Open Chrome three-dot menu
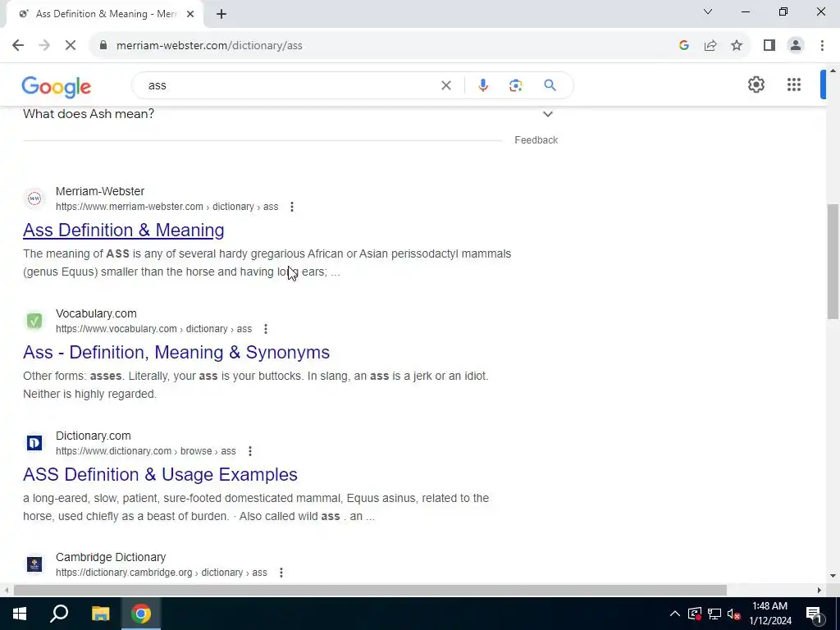The image size is (840, 630). coord(822,46)
